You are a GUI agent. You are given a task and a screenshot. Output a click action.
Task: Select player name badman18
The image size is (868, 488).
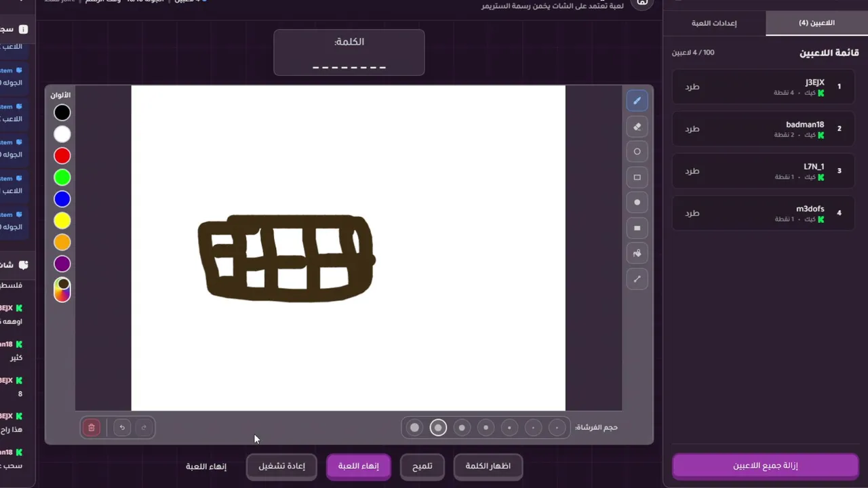805,125
